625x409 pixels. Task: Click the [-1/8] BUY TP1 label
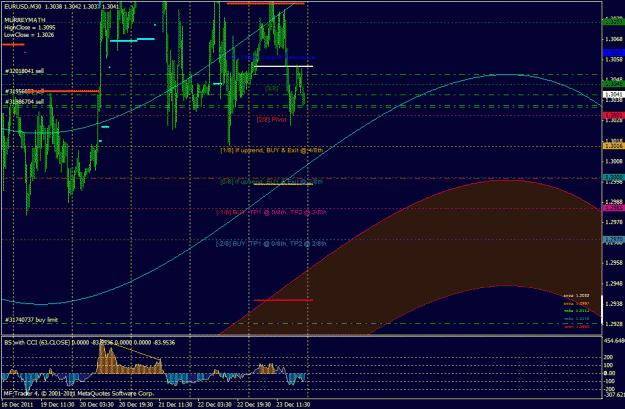pos(271,212)
